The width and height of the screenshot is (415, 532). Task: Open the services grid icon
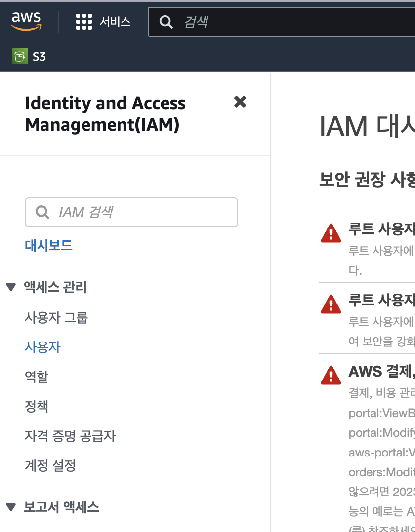point(84,22)
